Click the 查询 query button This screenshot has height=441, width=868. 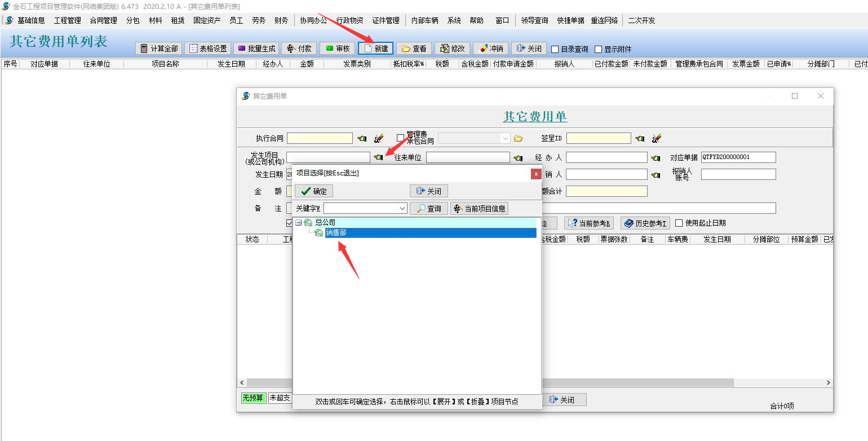coord(428,208)
